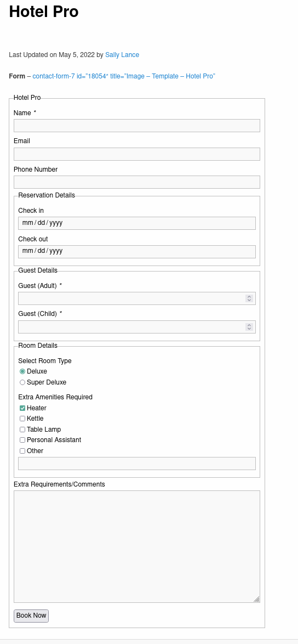Select the Super Deluxe radio button
The height and width of the screenshot is (644, 298).
(22, 382)
